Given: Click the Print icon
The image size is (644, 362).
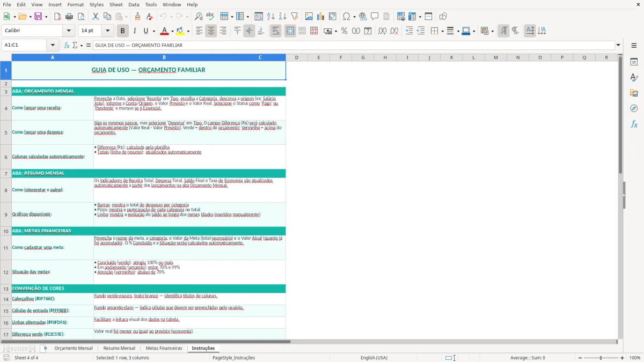Looking at the screenshot, I should tap(69, 17).
